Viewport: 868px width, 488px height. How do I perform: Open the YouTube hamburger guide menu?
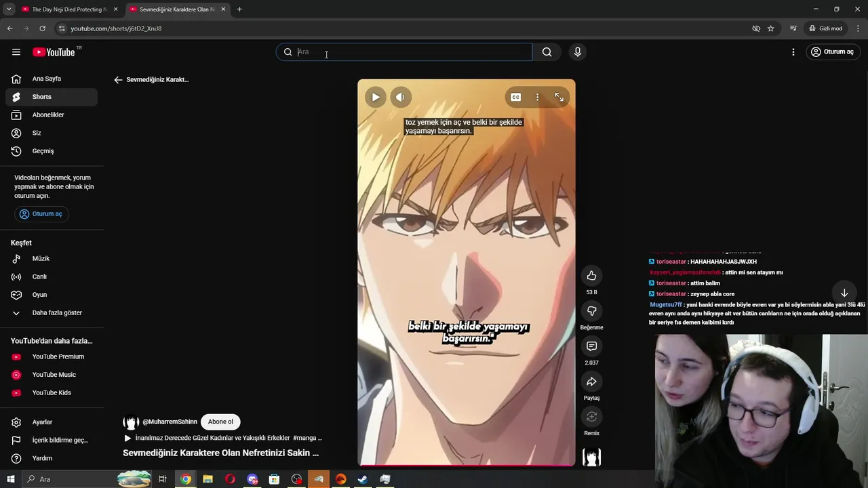pos(16,52)
